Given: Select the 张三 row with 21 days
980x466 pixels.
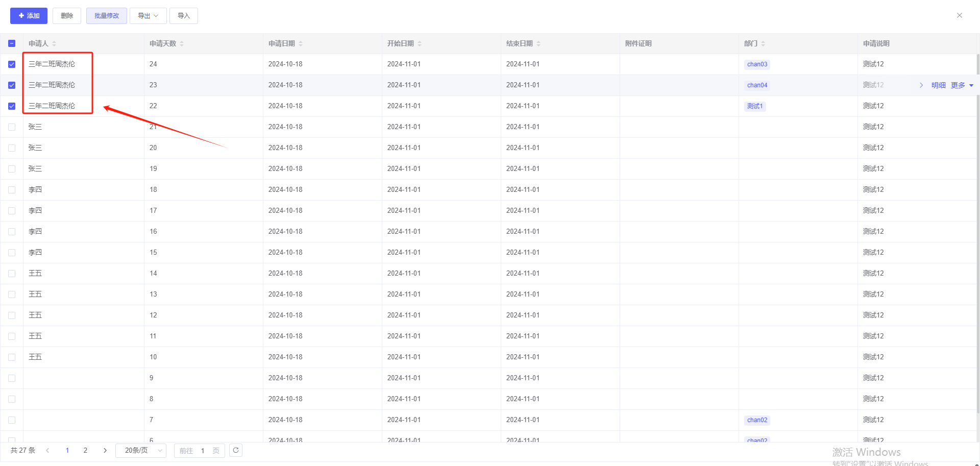Looking at the screenshot, I should pyautogui.click(x=12, y=127).
